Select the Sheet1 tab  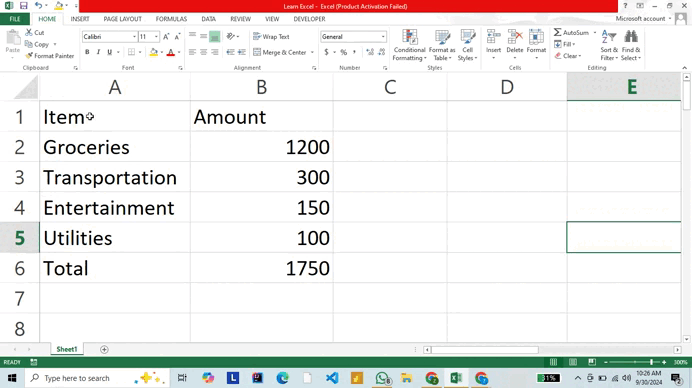pos(67,349)
